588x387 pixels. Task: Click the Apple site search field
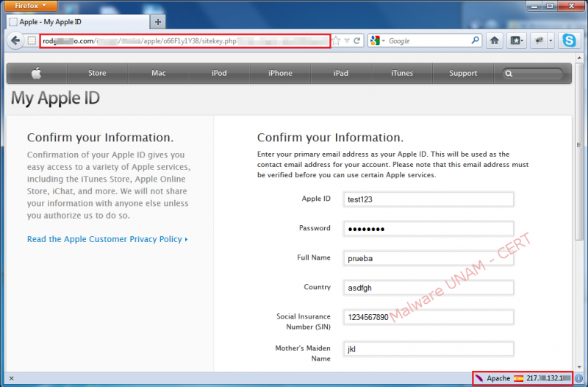click(x=532, y=74)
